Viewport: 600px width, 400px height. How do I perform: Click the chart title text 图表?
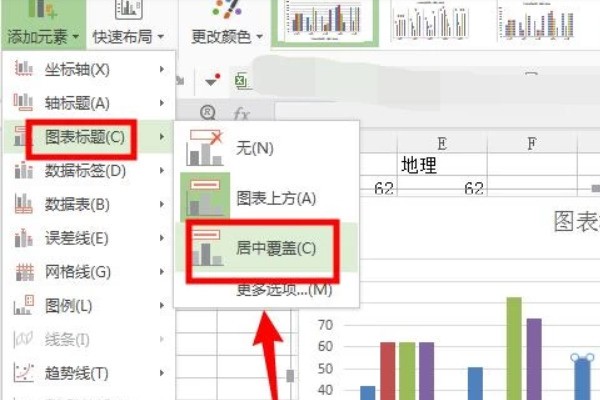(x=576, y=222)
